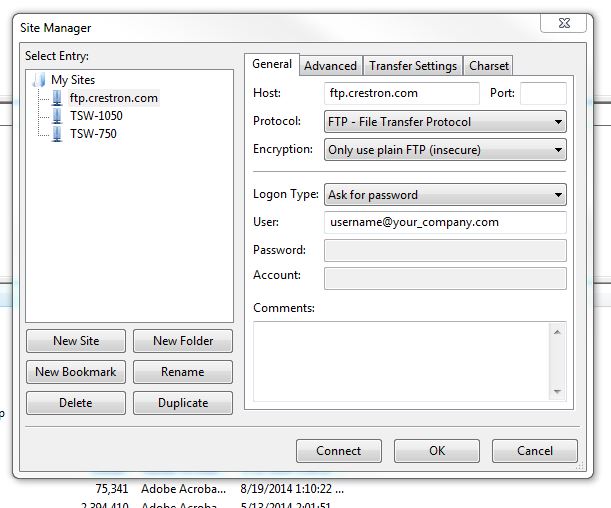Click the ftp.crestron.com server icon
This screenshot has width=611, height=508.
click(59, 98)
